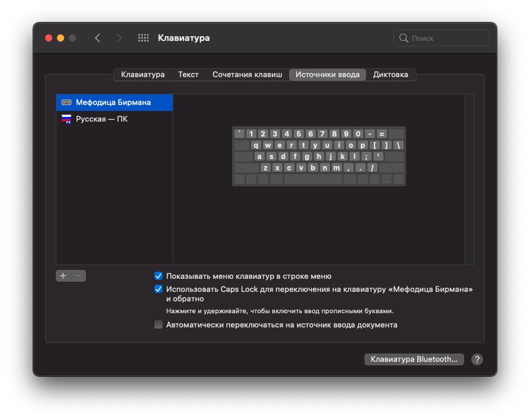Screen dimensions: 530x420
Task: Open Клавиатура Bluetooth… settings
Action: coord(414,359)
